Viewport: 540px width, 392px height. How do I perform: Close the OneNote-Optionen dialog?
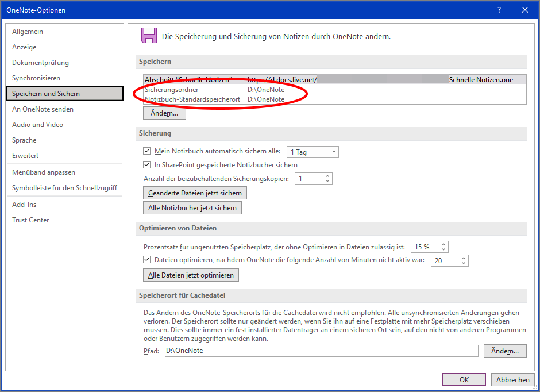tap(525, 10)
